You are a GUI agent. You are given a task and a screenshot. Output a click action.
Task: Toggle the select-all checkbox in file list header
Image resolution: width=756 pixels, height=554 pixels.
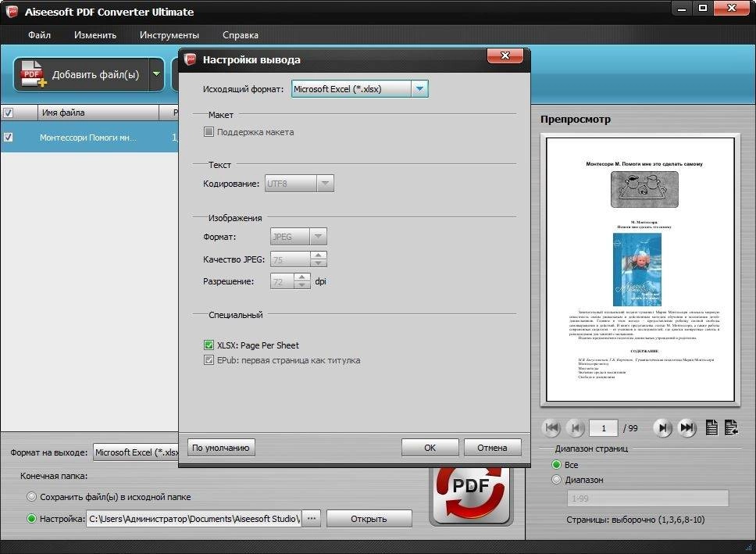coord(8,113)
